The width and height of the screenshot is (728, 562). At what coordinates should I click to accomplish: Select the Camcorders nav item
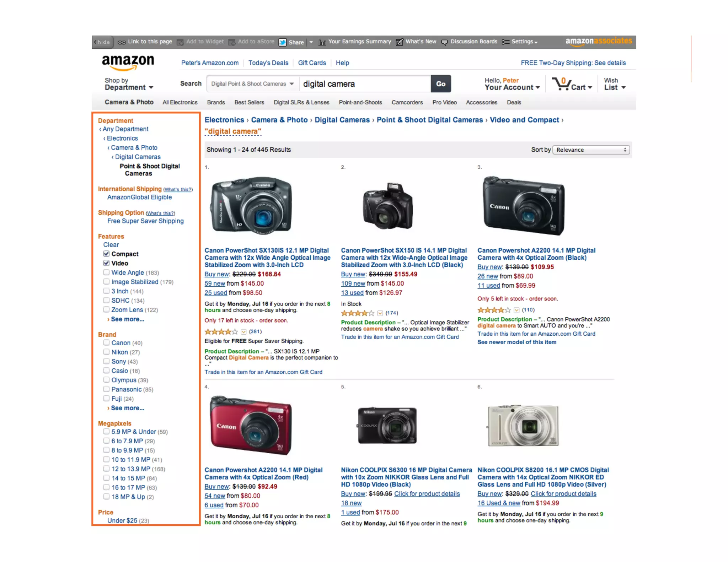407,102
